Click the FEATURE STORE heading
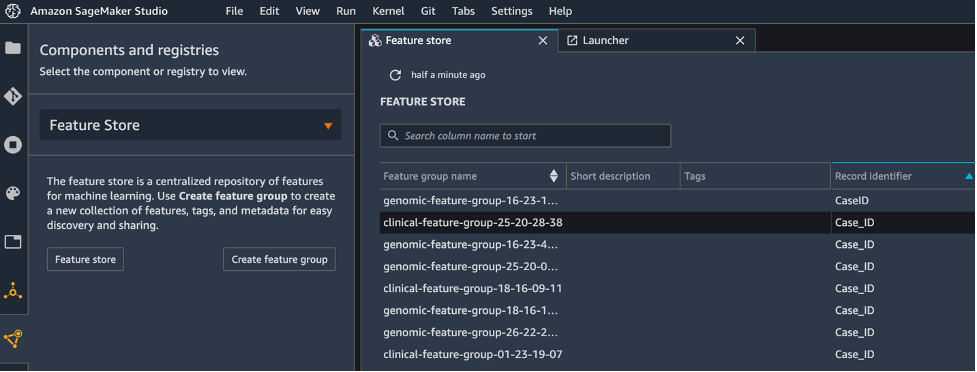 [422, 101]
